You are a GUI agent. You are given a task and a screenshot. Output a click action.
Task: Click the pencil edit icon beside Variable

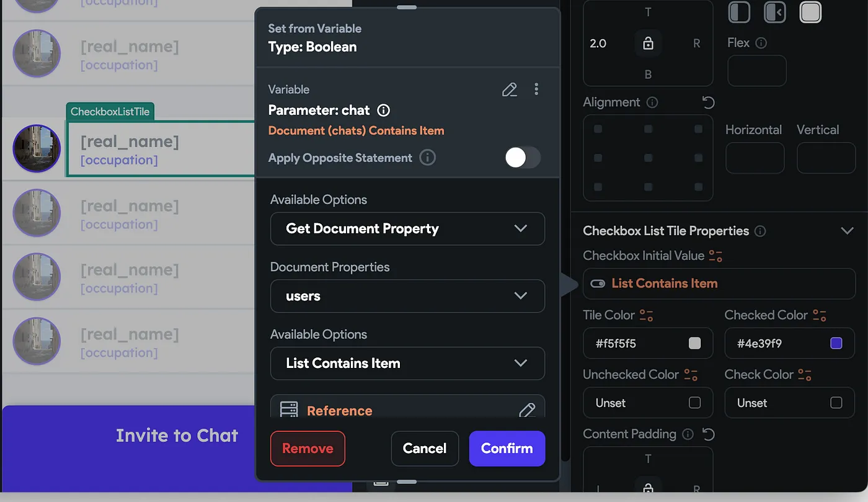tap(509, 89)
